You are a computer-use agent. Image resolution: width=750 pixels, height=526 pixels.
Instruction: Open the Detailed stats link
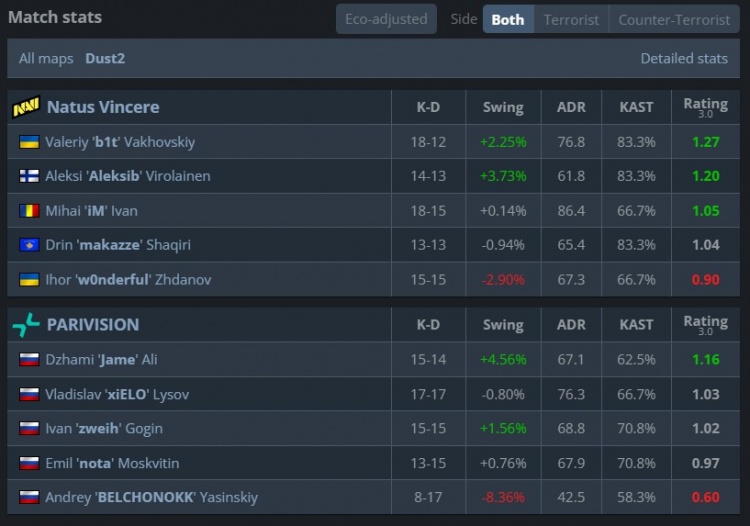click(x=684, y=58)
